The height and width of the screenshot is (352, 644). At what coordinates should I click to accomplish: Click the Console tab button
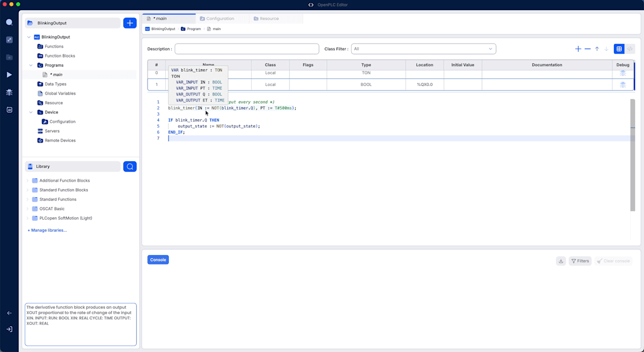[x=158, y=260]
